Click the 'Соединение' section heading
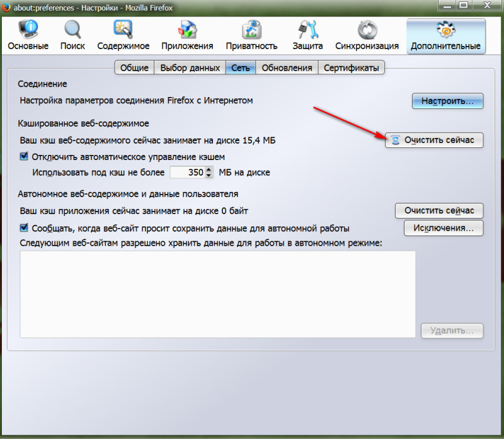The width and height of the screenshot is (504, 439). point(42,84)
